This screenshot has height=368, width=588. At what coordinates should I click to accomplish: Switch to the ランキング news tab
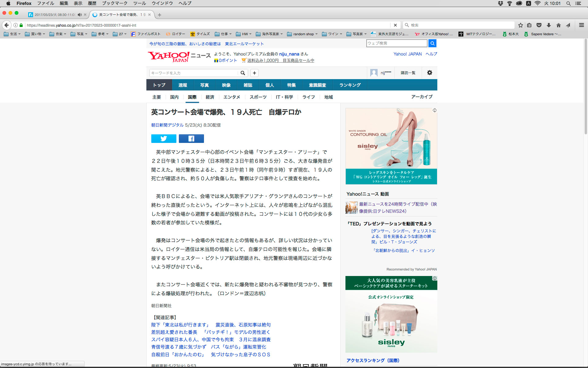click(x=350, y=85)
